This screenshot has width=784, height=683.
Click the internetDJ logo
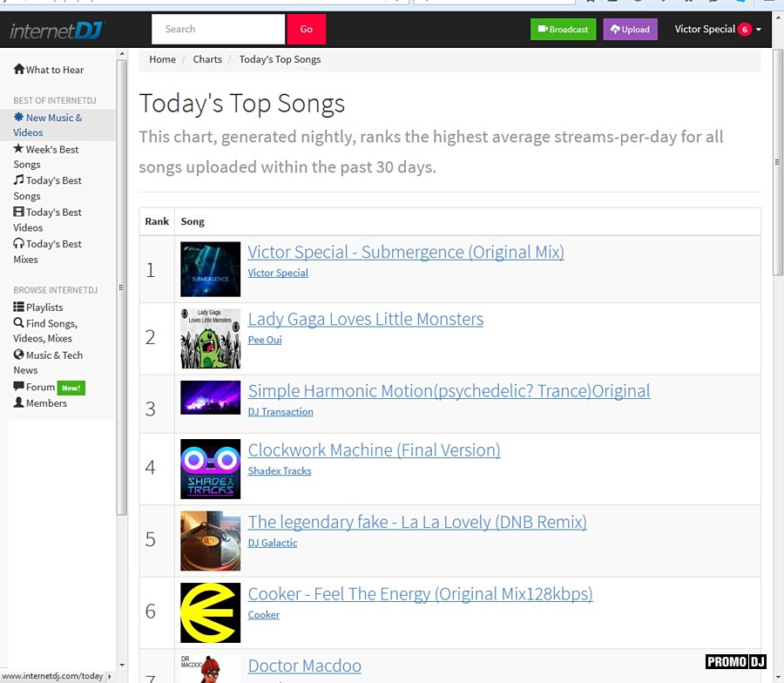click(57, 30)
